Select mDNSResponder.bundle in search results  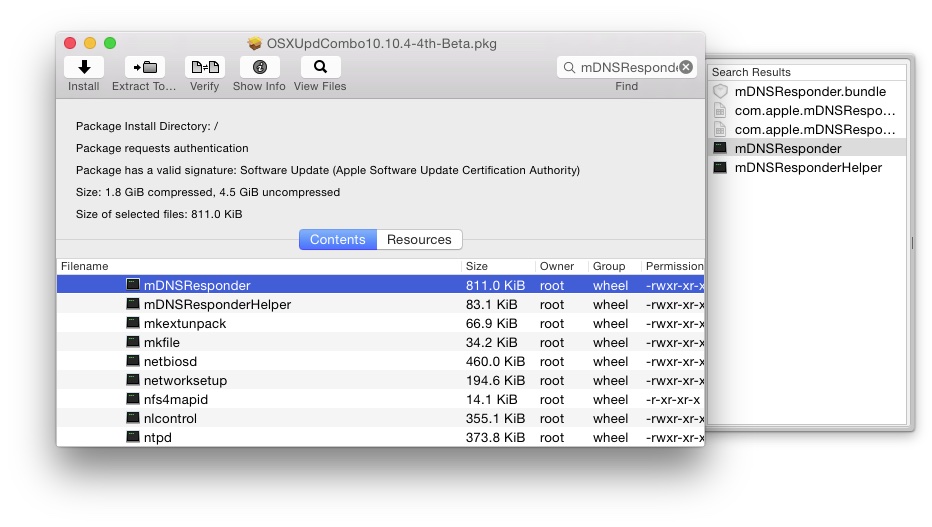tap(809, 91)
